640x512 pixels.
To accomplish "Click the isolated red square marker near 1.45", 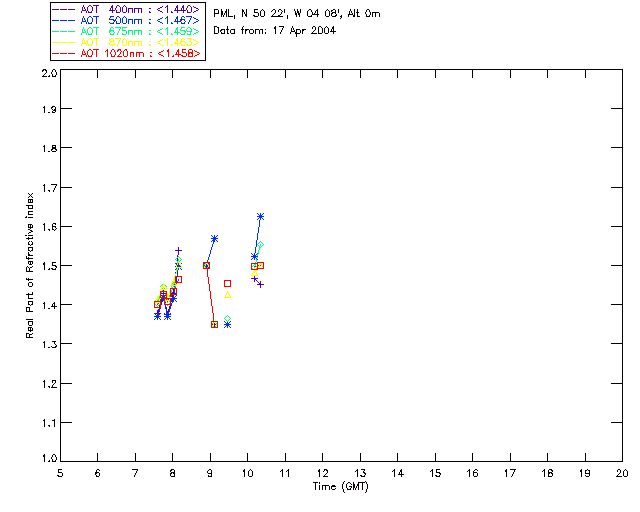I will click(x=227, y=283).
